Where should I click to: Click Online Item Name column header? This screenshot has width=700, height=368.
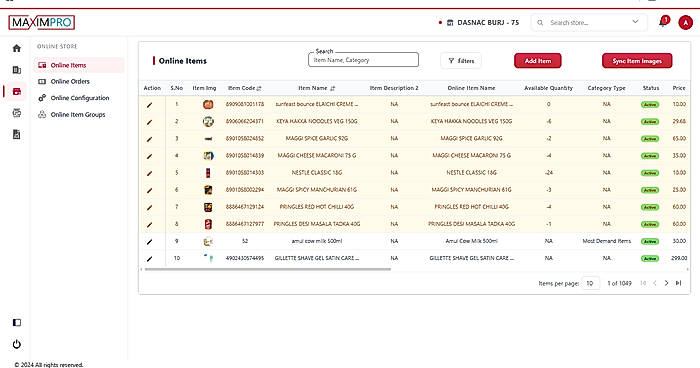(x=471, y=88)
